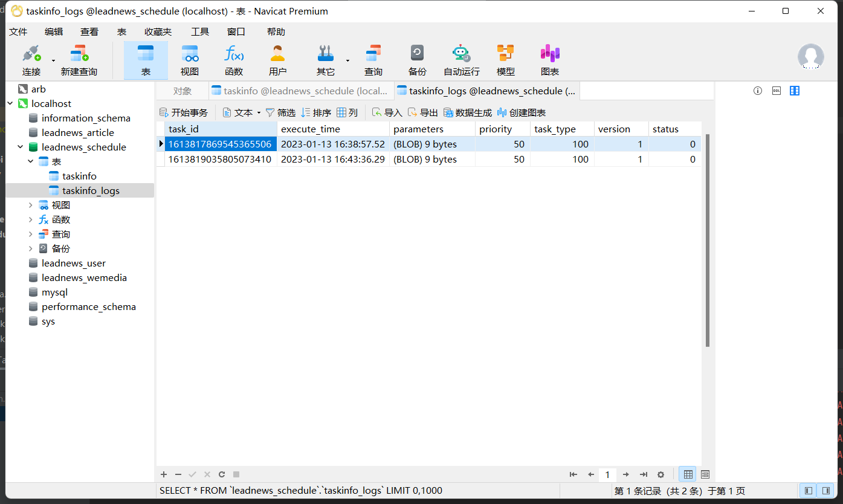This screenshot has width=843, height=504.
Task: Switch to the taskinfo tab
Action: [x=300, y=91]
